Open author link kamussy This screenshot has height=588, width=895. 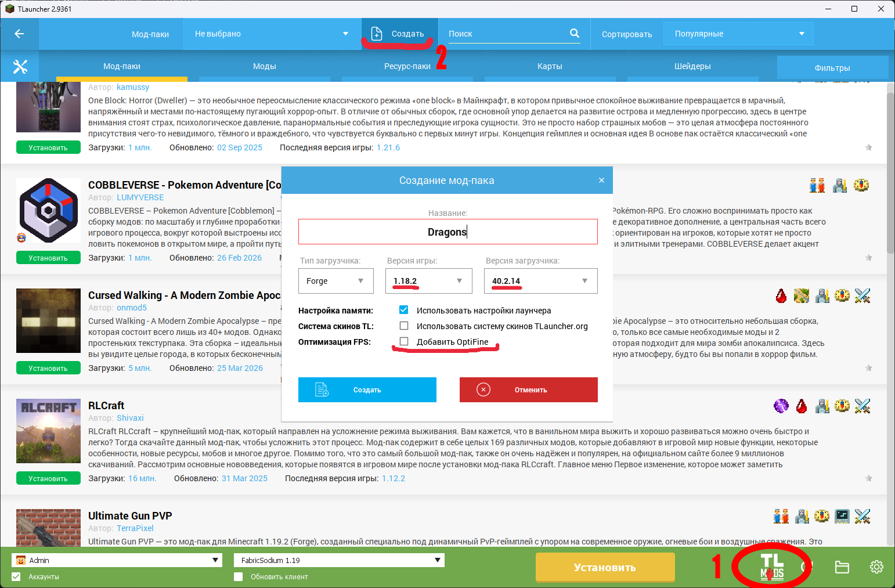coord(133,87)
